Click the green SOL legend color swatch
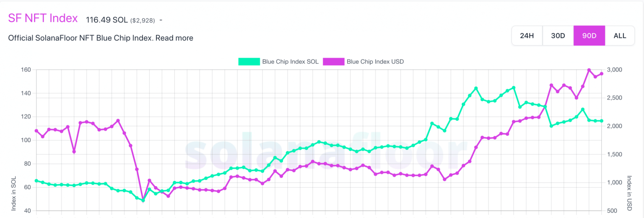Viewport: 644px width, 218px height. pyautogui.click(x=249, y=62)
